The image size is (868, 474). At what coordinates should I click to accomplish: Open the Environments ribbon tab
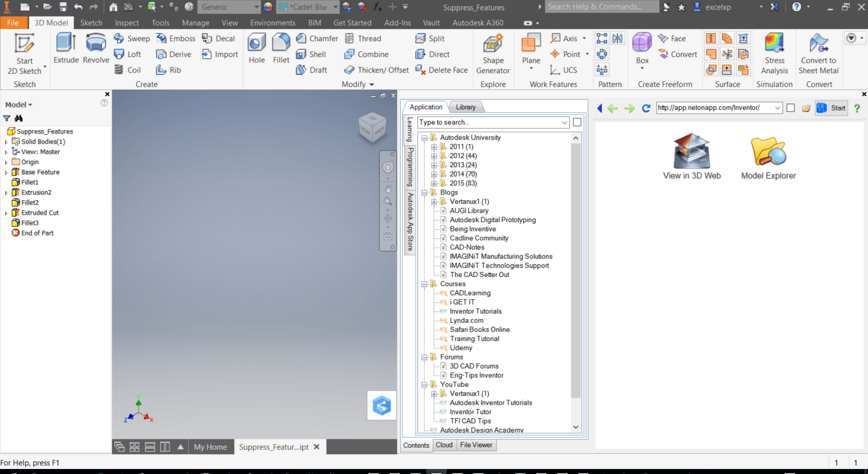273,22
